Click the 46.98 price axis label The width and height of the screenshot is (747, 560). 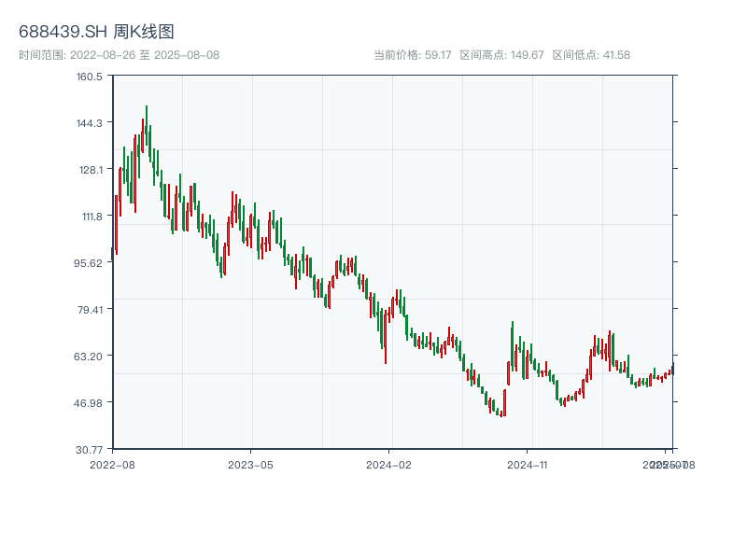click(90, 402)
